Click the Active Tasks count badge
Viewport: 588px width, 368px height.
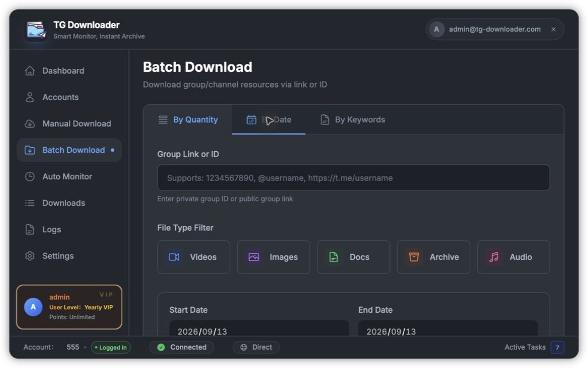(x=557, y=347)
